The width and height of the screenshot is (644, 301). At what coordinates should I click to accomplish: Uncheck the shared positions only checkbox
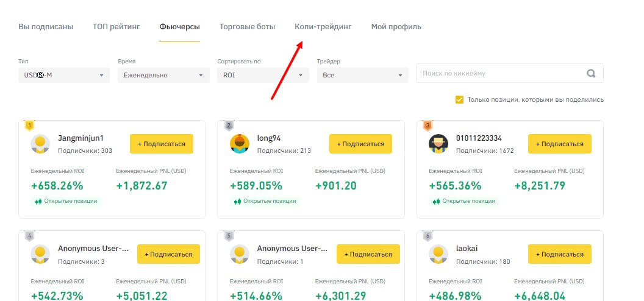pyautogui.click(x=459, y=100)
